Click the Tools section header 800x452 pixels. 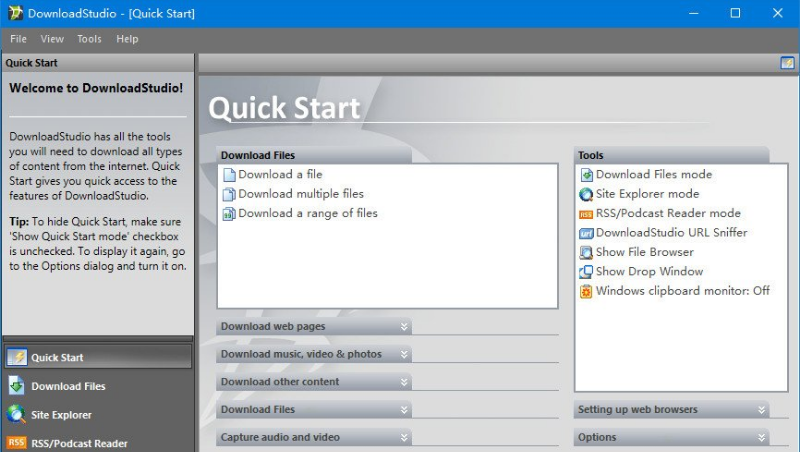(671, 155)
